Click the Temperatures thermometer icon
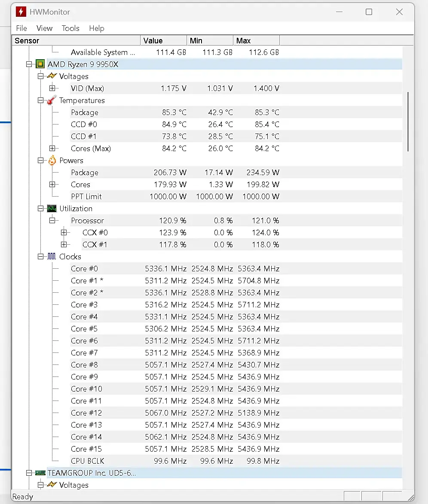428x504 pixels. pyautogui.click(x=52, y=100)
